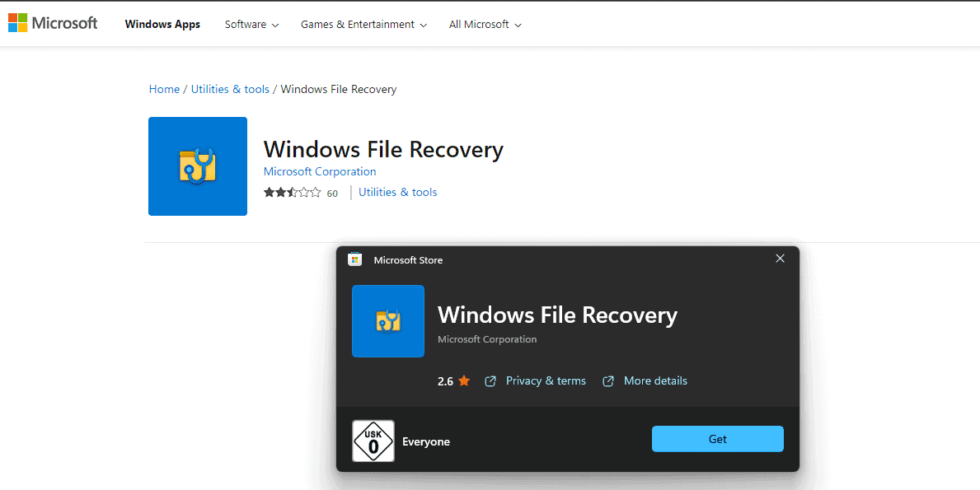
Task: Click the app icon inside Microsoft Store dialog
Action: [x=388, y=321]
